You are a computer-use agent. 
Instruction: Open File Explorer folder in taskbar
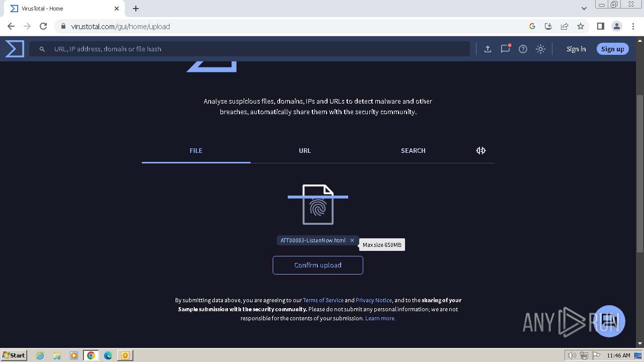(x=57, y=355)
